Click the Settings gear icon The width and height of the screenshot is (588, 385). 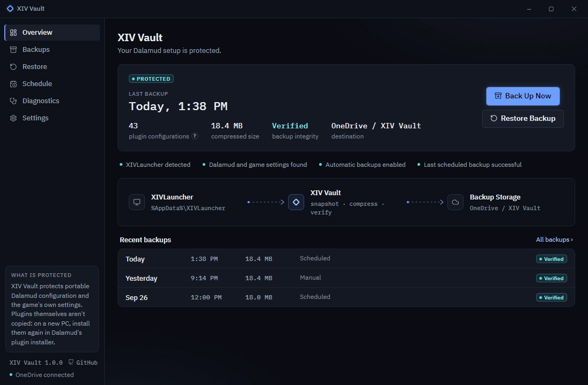point(13,118)
